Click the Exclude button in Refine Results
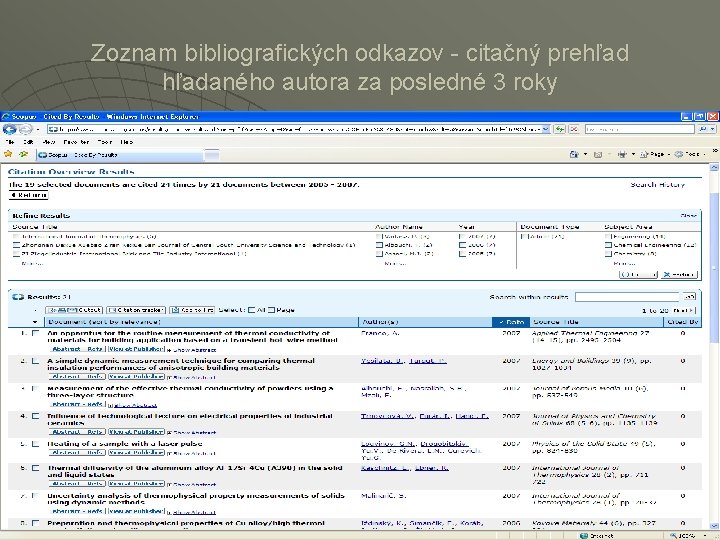The height and width of the screenshot is (540, 720). (679, 275)
